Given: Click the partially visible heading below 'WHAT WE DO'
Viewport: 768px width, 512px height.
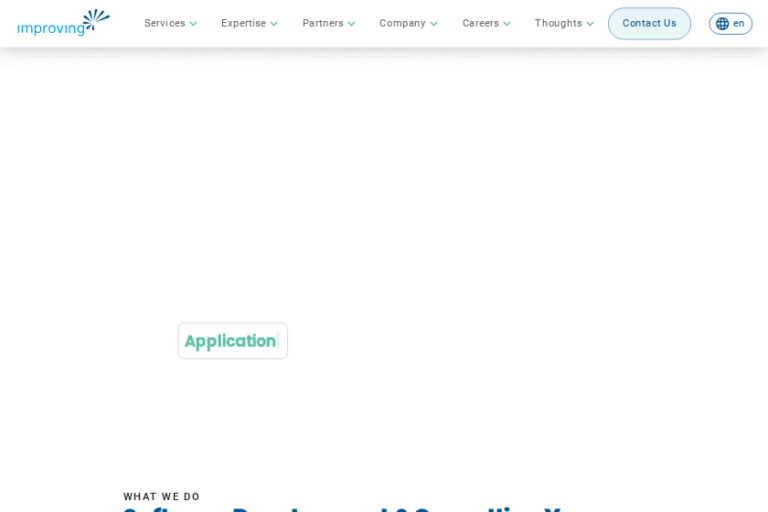Looking at the screenshot, I should (x=340, y=508).
